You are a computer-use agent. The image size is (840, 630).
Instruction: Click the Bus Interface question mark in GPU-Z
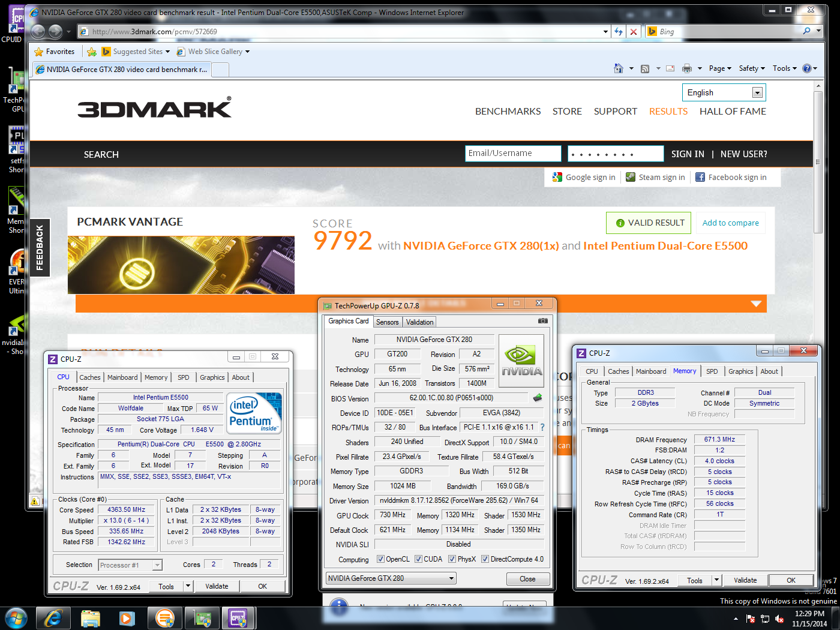click(542, 427)
